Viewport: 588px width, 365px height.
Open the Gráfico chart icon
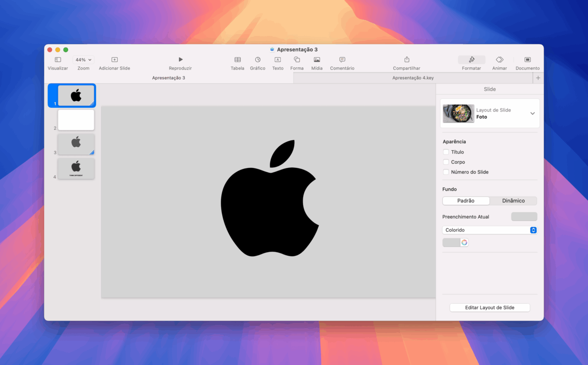pos(258,60)
